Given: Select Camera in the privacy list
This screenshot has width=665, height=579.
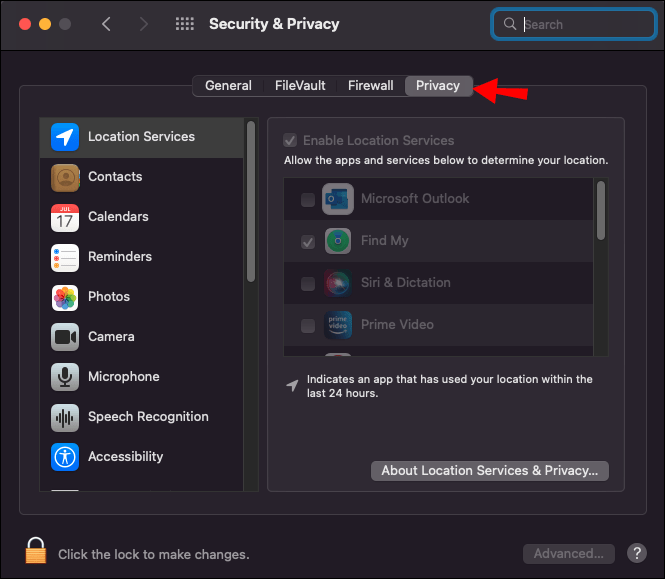Looking at the screenshot, I should pos(142,337).
